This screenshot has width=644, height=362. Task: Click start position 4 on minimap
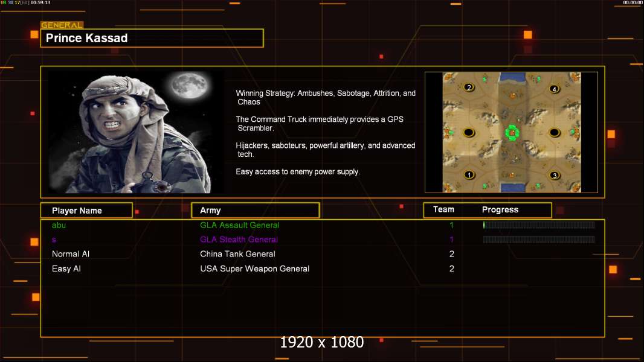coord(554,89)
